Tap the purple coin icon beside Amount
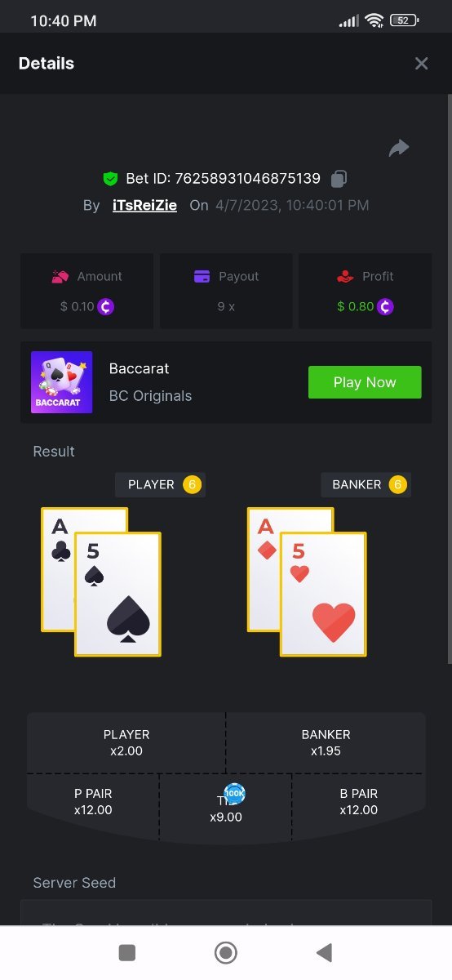The image size is (452, 980). tap(106, 307)
